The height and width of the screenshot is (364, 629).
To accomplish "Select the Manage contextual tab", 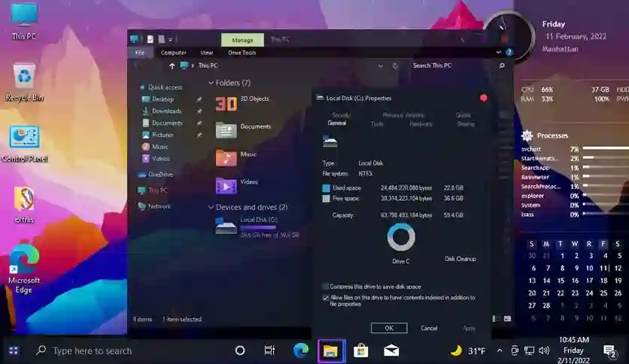I will [242, 40].
